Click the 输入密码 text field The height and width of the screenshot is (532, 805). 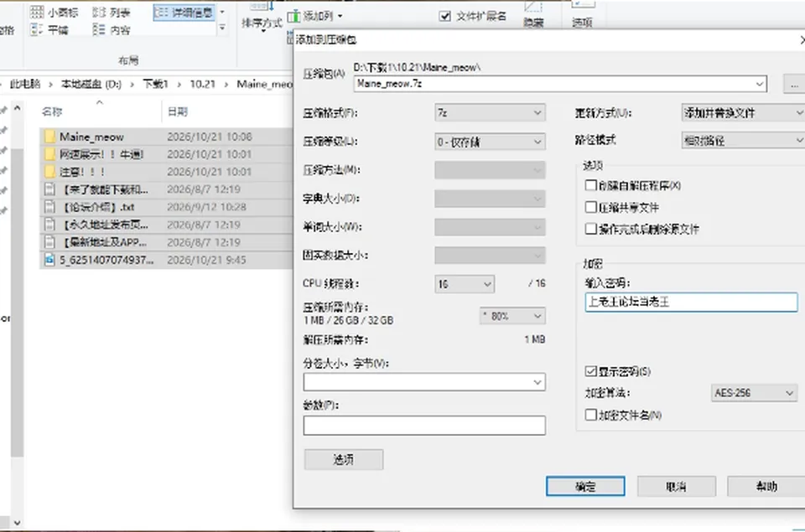[691, 302]
